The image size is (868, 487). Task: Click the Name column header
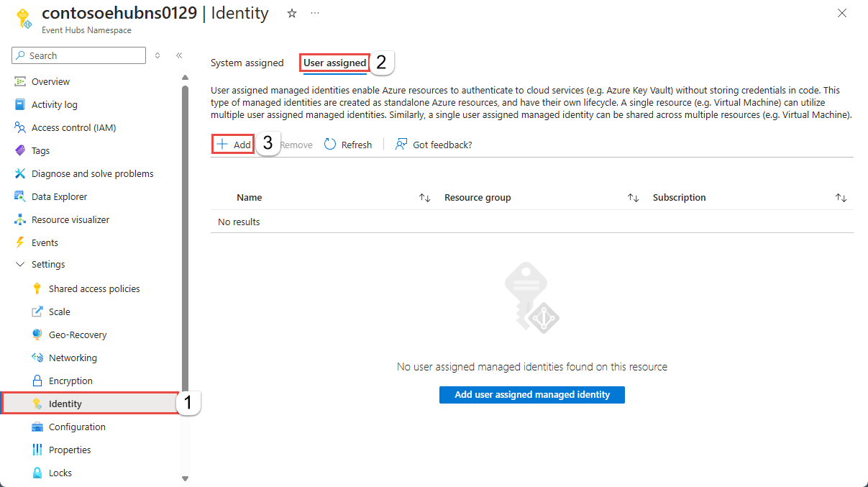click(x=250, y=197)
